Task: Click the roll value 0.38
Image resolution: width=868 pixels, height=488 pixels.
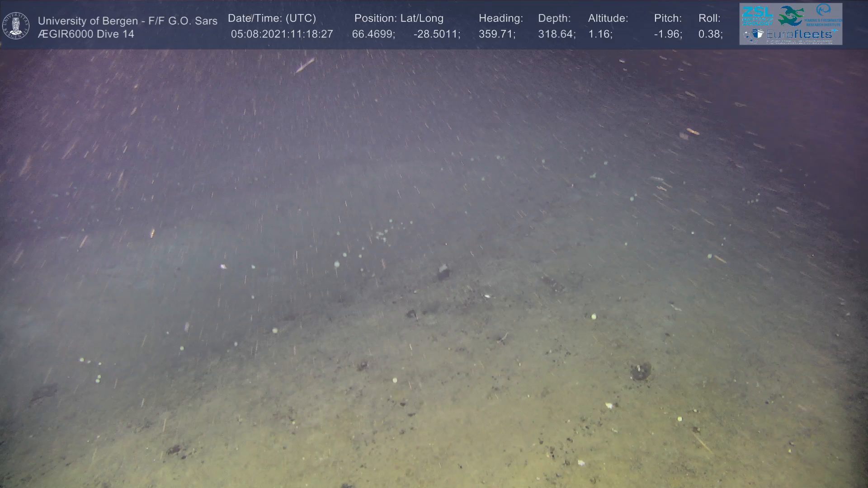Action: (x=710, y=34)
